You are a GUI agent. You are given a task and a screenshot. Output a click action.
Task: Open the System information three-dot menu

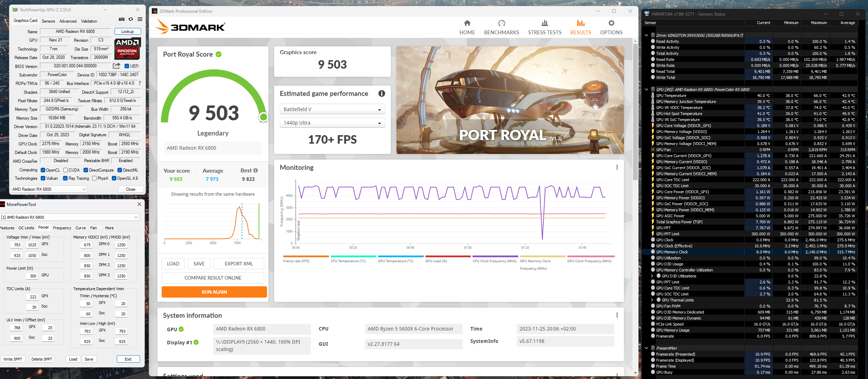coord(617,315)
